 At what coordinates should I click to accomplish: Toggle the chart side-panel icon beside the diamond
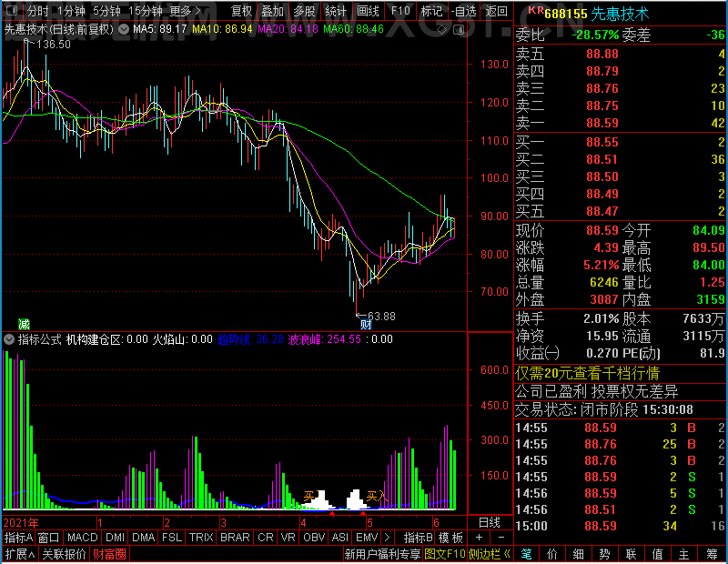459,30
